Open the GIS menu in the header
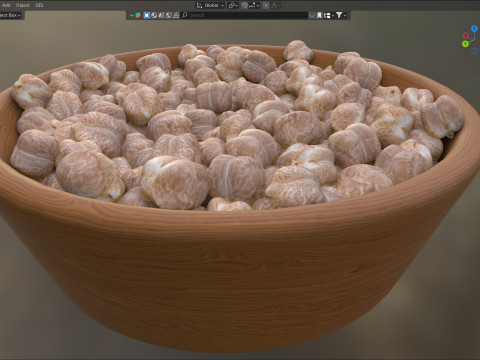This screenshot has height=360, width=480. 39,5
